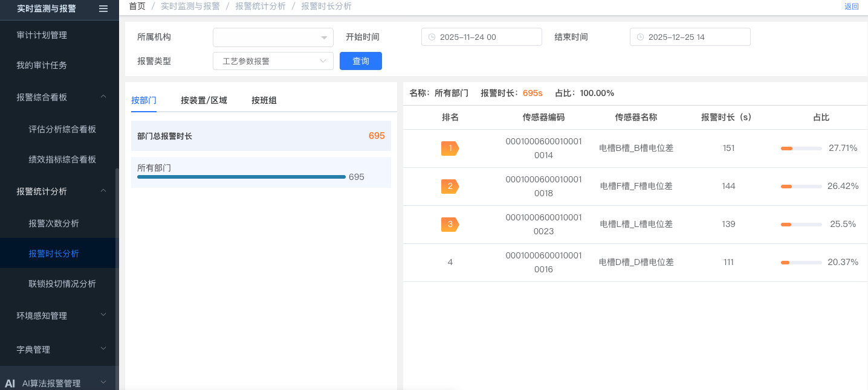Click the rank 1 orange badge
The image size is (868, 390).
tap(450, 148)
